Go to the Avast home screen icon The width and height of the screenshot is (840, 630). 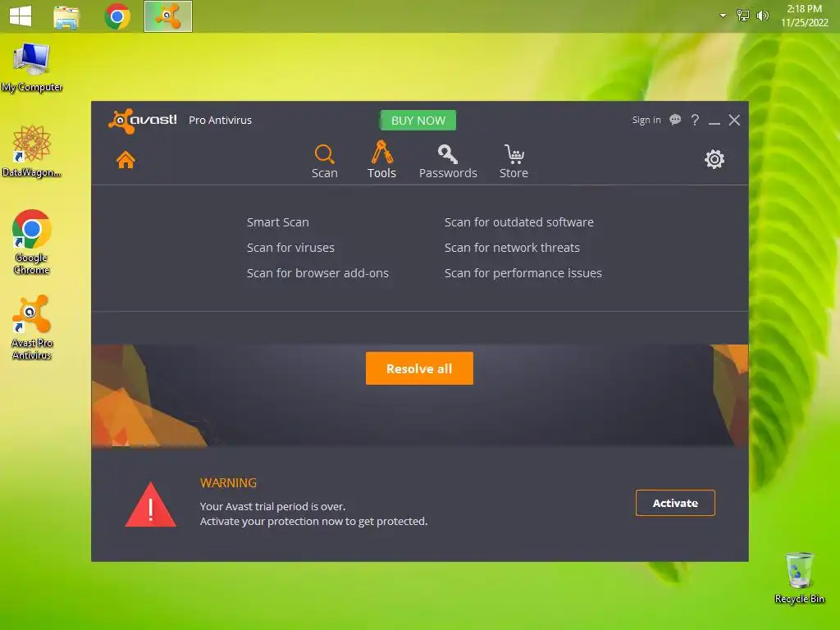coord(126,160)
